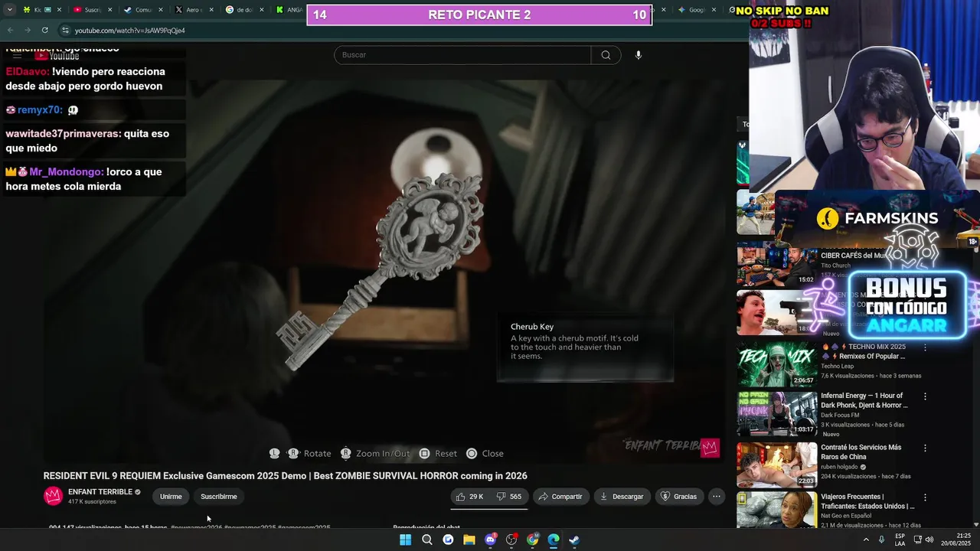This screenshot has height=551, width=980.
Task: Expand hidden system tray icons chevron
Action: coord(866,540)
